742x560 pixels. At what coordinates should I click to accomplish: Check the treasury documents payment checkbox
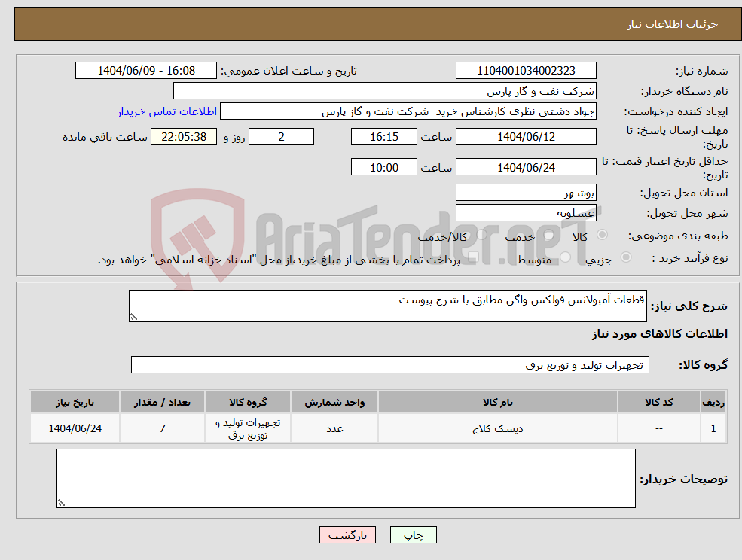[x=472, y=256]
